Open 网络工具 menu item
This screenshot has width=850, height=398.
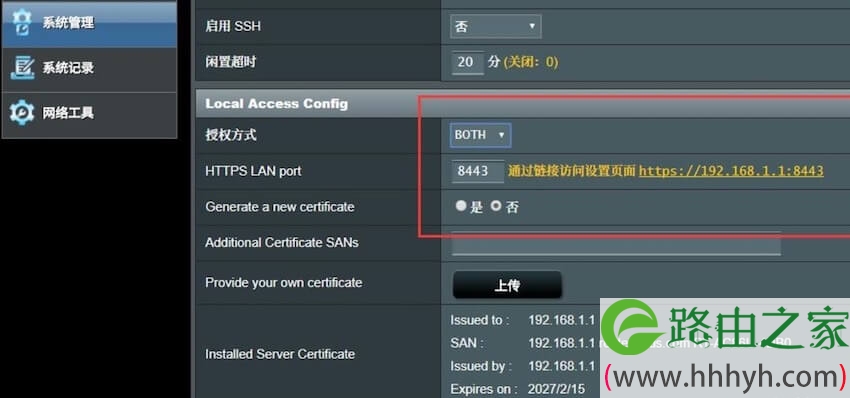tap(89, 115)
